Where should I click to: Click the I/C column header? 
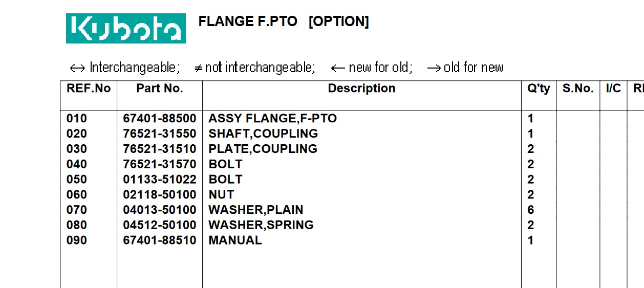pyautogui.click(x=613, y=88)
